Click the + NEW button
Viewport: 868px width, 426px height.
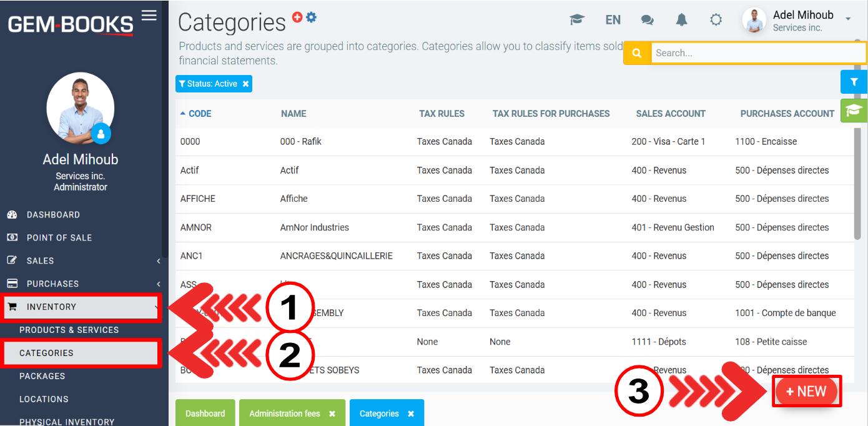click(x=806, y=392)
